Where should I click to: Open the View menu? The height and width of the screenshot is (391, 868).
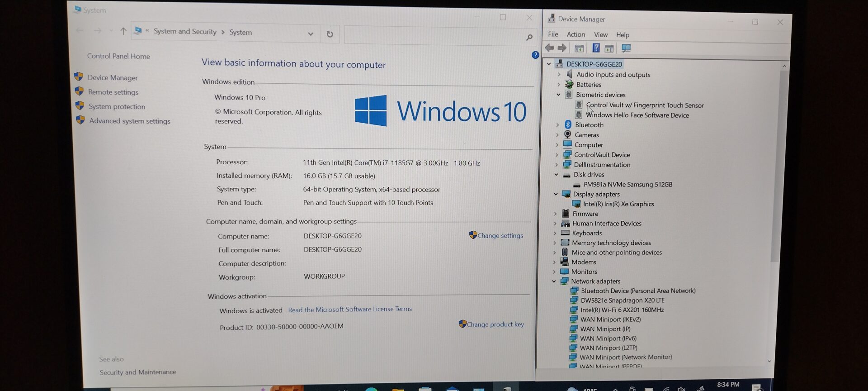click(601, 34)
